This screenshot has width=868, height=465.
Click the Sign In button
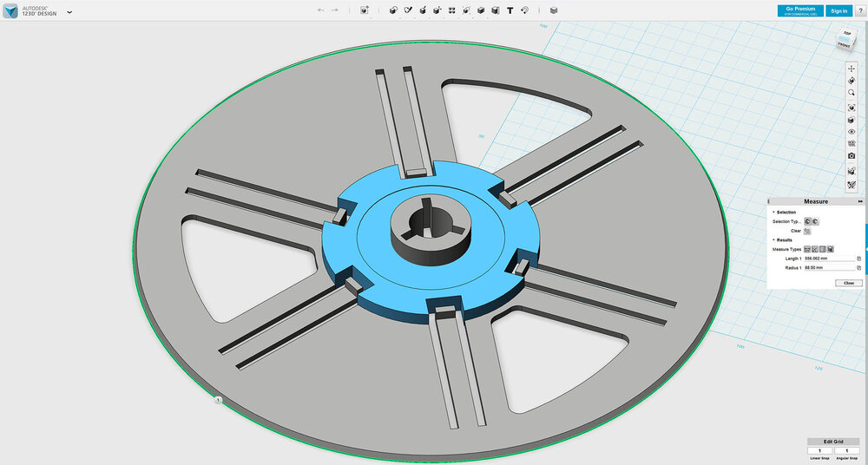pos(838,10)
